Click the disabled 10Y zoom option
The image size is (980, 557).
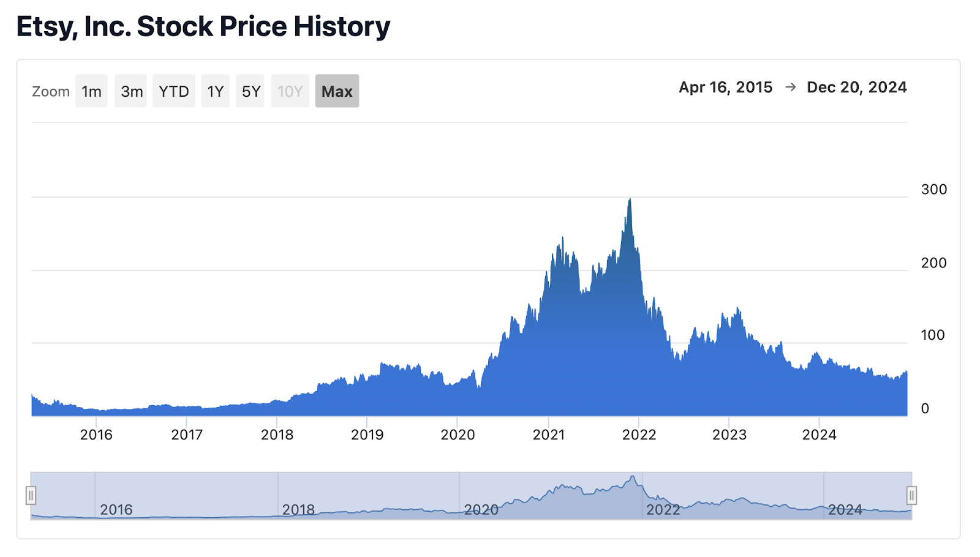[x=290, y=91]
